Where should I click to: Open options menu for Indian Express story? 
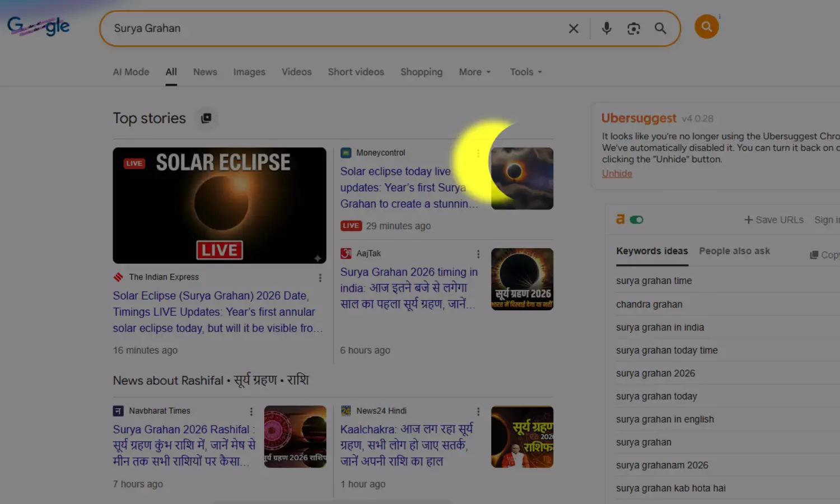(320, 278)
